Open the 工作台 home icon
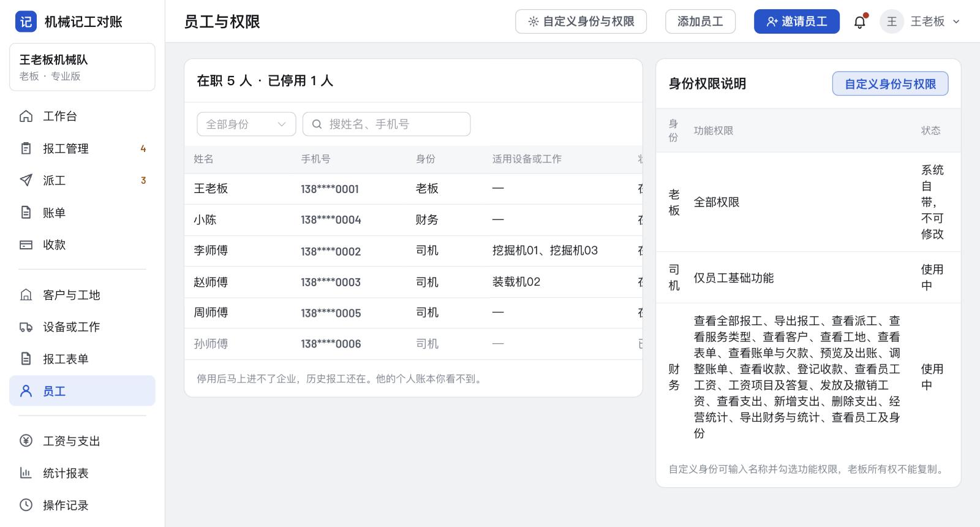 click(26, 116)
